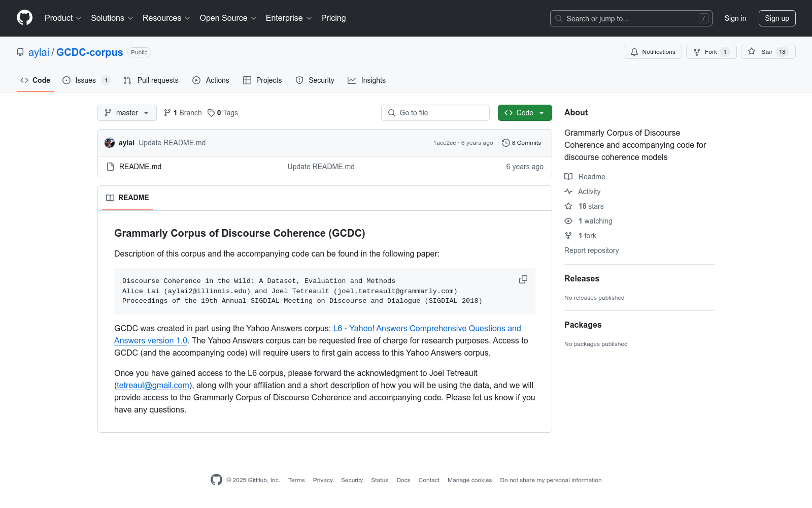Open the aylai user profile link
Viewport: 812px width, 508px height.
(39, 52)
